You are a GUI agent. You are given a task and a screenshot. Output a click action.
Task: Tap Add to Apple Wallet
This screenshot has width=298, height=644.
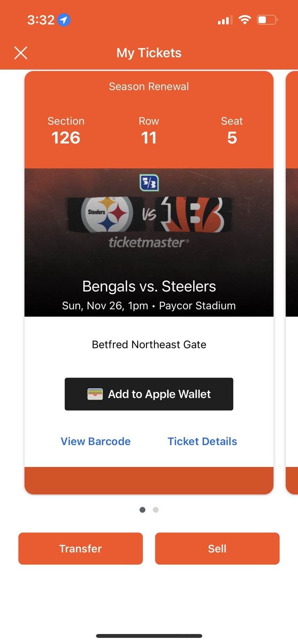149,394
